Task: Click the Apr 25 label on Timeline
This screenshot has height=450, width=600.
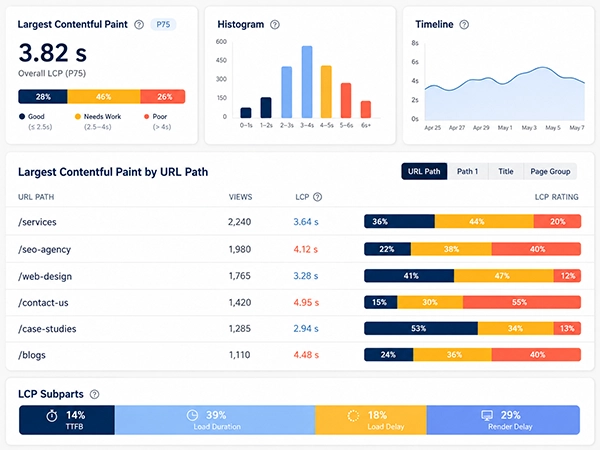Action: coord(433,128)
